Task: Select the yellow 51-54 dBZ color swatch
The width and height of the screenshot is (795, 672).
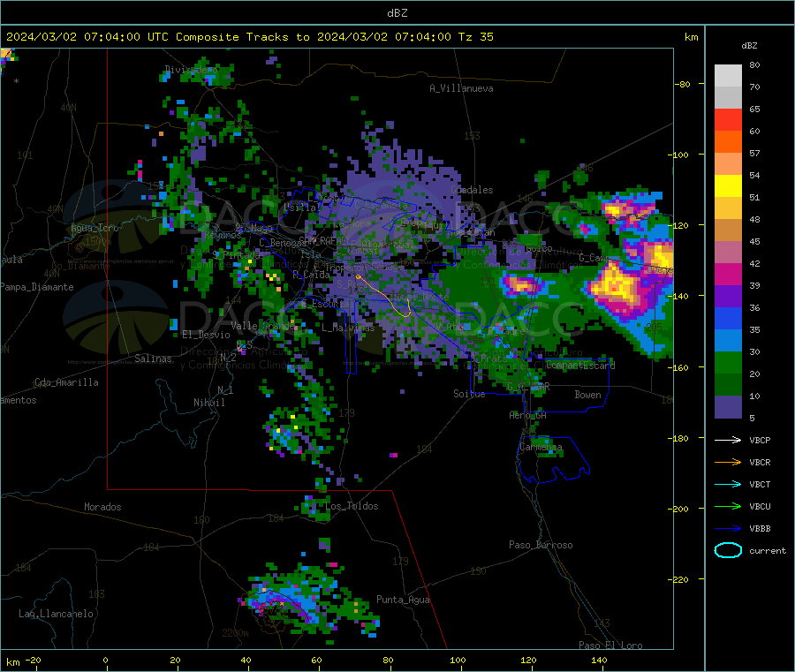Action: pos(728,186)
